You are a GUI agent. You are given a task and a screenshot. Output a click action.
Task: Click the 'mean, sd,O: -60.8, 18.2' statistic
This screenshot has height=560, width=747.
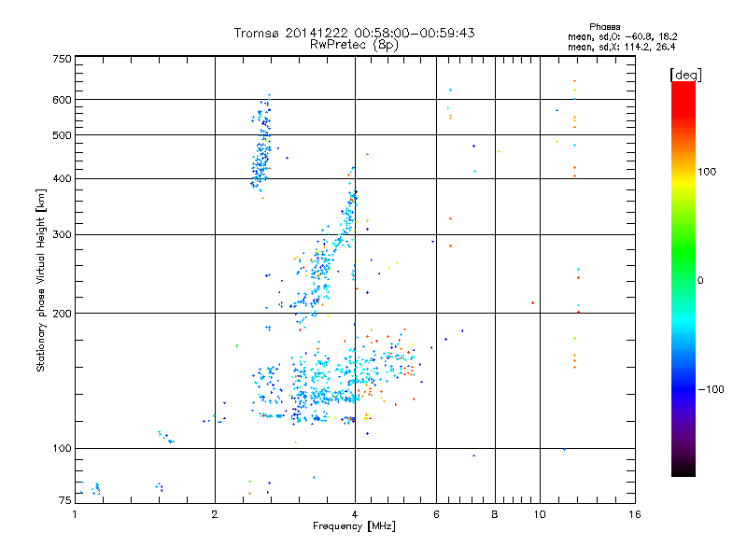[x=623, y=36]
